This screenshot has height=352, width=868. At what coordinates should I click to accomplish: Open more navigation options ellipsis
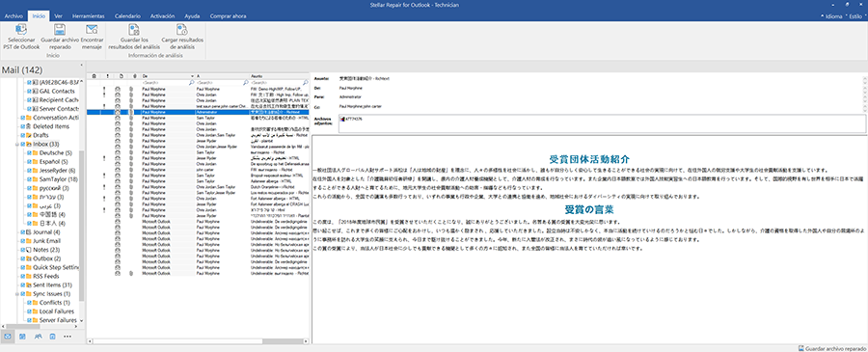(68, 336)
